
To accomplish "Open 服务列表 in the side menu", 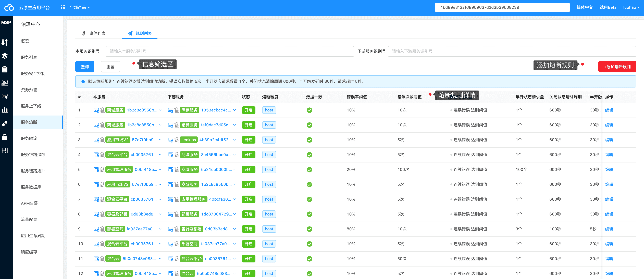I will click(x=29, y=57).
